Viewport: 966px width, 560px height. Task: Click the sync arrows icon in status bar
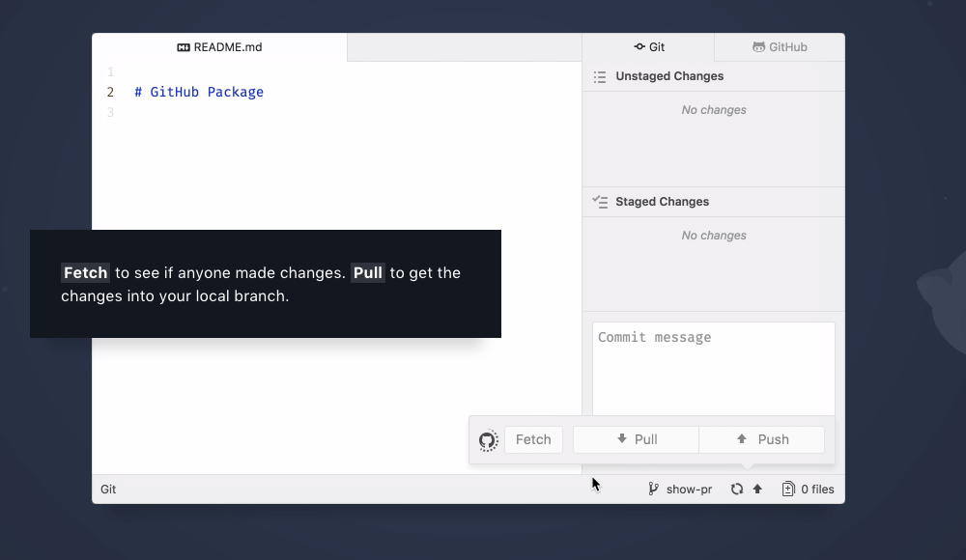click(x=737, y=490)
